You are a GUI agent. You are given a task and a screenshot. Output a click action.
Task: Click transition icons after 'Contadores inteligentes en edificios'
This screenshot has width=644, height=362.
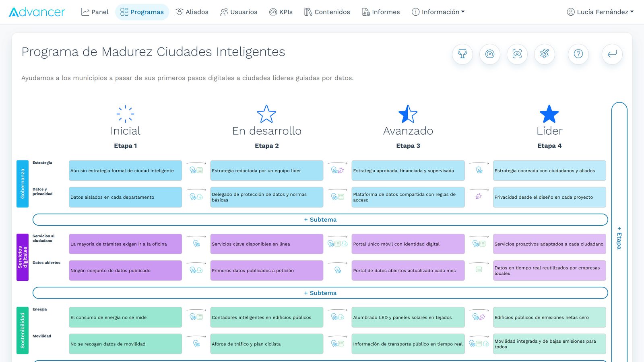click(337, 317)
